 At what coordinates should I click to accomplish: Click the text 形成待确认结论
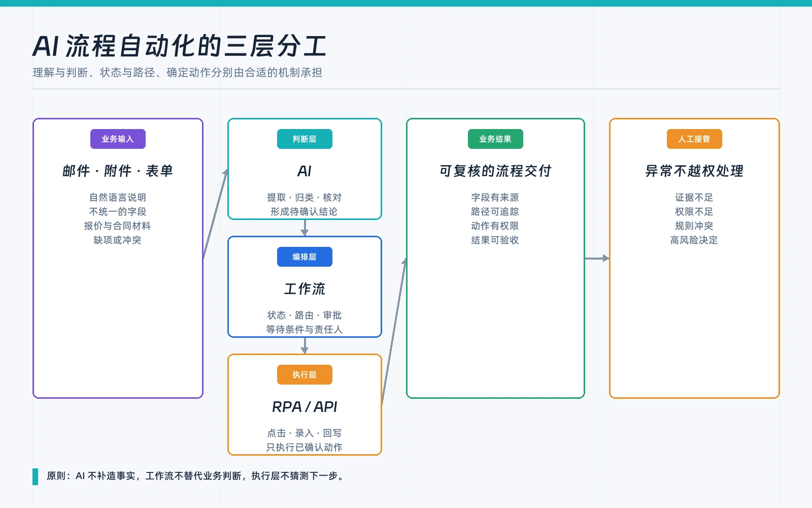click(304, 211)
